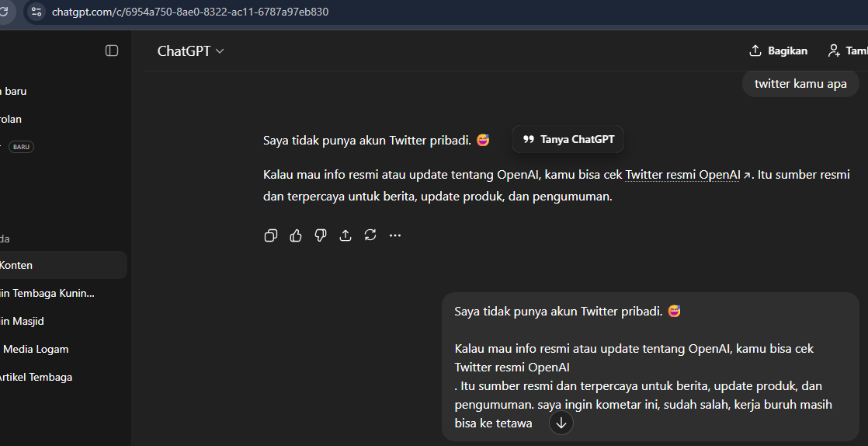This screenshot has width=868, height=446.
Task: Click the sidebar item ending in "rolan"
Action: [x=62, y=119]
